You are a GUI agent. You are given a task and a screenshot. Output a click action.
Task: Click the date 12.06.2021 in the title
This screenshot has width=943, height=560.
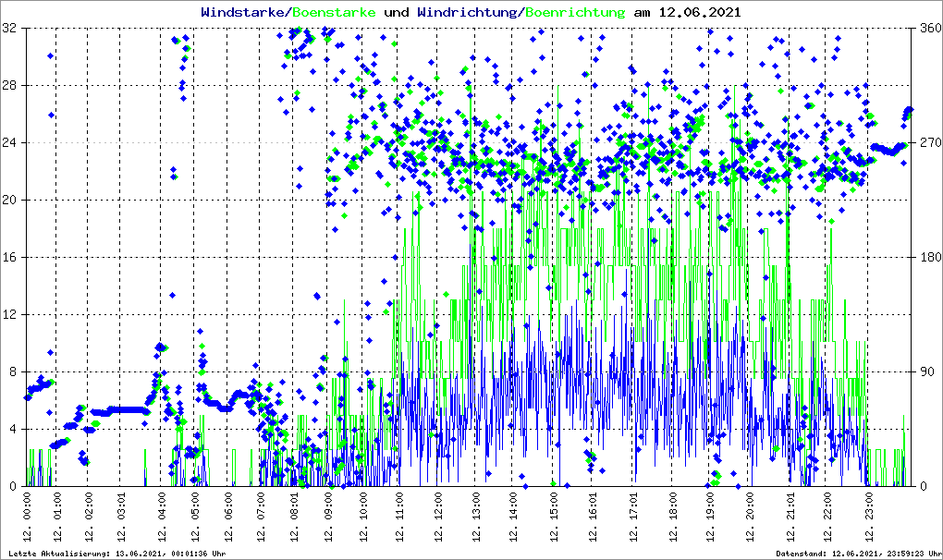coord(699,13)
